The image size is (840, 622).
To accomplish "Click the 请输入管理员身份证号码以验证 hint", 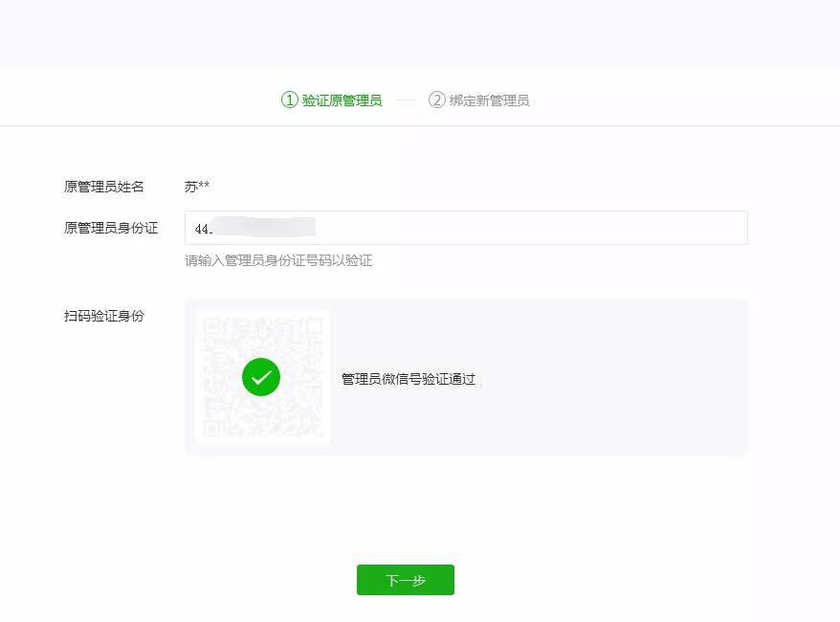I will [278, 261].
